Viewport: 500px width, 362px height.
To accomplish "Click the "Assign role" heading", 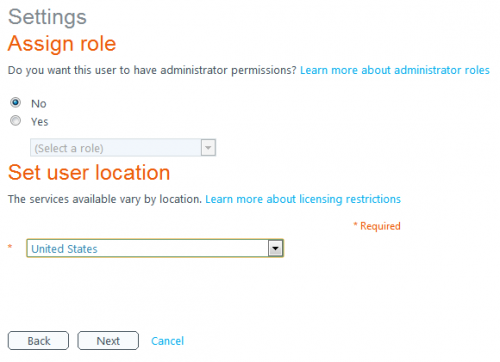I will pyautogui.click(x=62, y=44).
